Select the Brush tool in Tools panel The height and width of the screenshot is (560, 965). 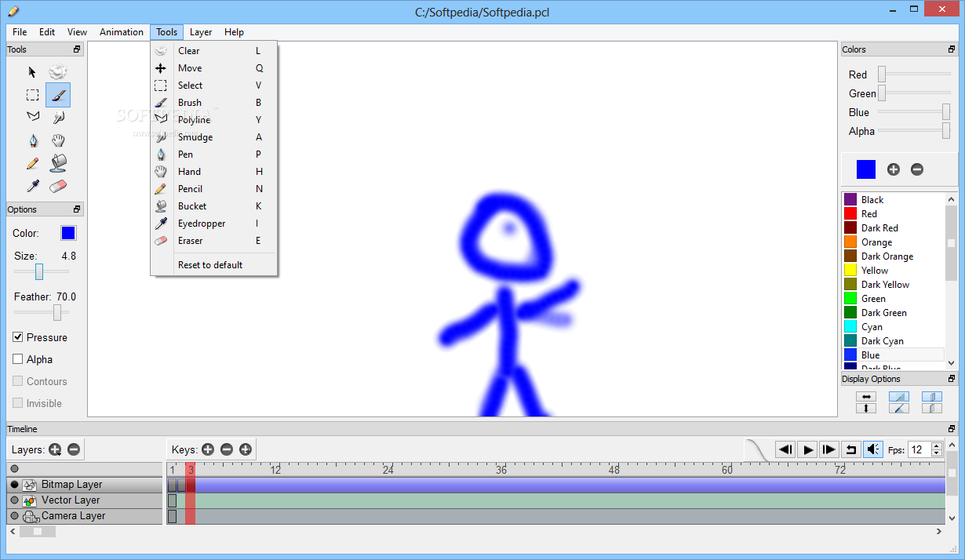point(58,95)
